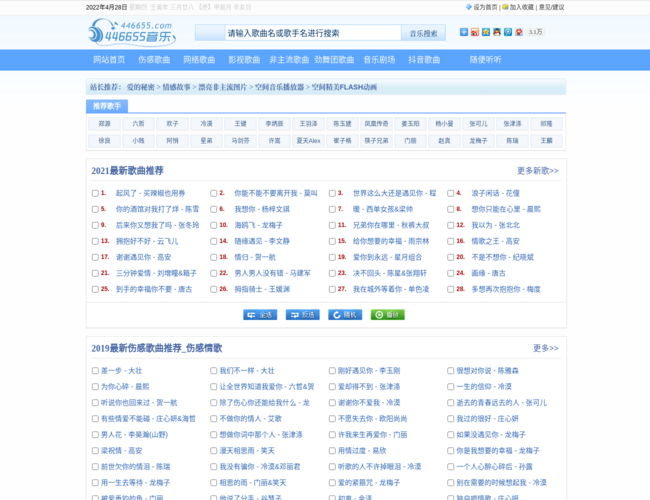Open 随便听听 navigation item
Viewport: 650px width, 500px height.
click(x=485, y=60)
